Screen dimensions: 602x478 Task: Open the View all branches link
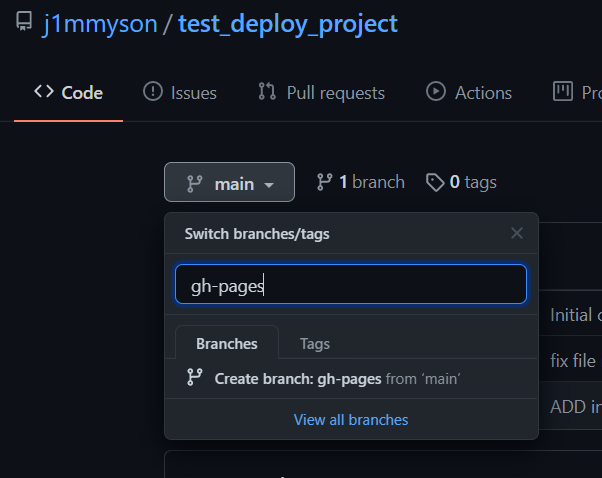click(351, 420)
